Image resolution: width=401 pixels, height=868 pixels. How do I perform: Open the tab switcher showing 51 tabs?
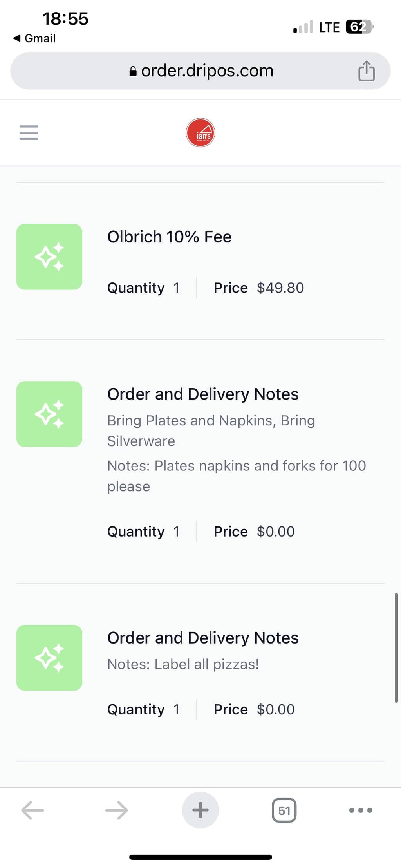coord(284,810)
